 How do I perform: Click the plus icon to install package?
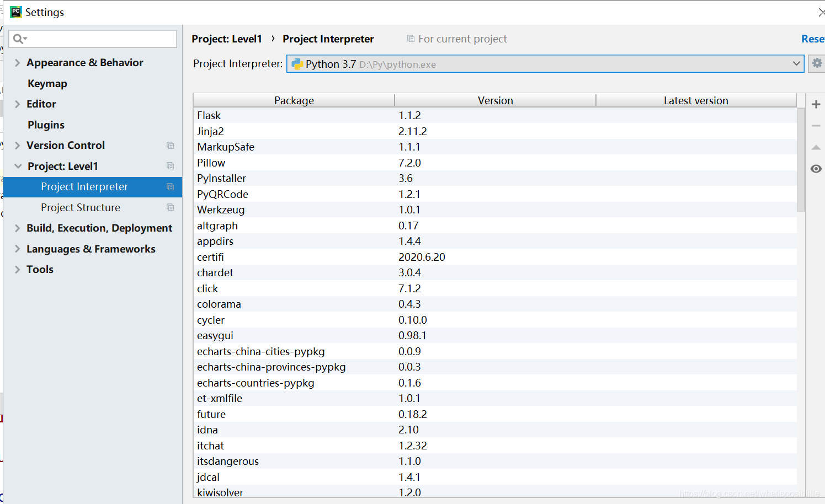816,104
